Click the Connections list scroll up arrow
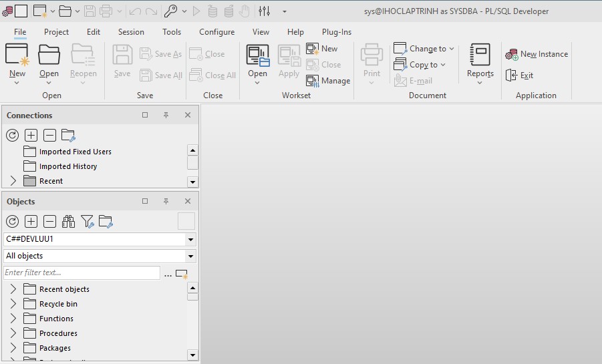This screenshot has width=602, height=364. point(192,150)
